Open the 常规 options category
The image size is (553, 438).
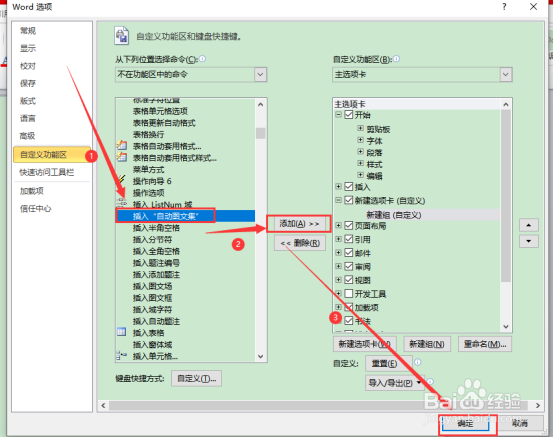pos(28,31)
